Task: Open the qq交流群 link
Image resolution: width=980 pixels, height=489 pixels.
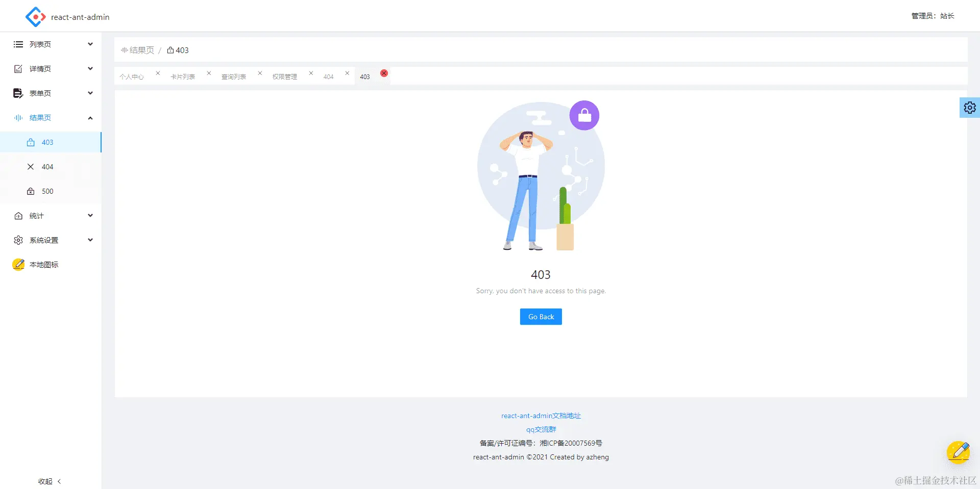Action: [541, 429]
